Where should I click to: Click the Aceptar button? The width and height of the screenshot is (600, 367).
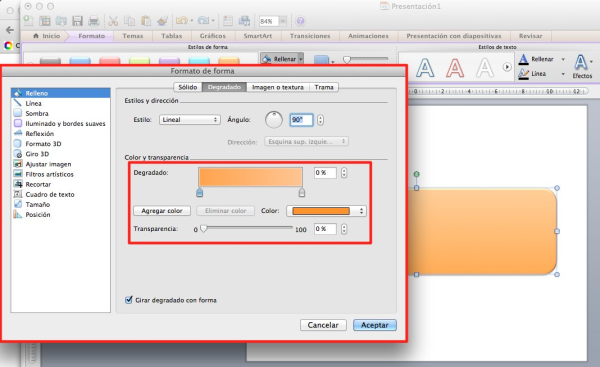pos(375,325)
